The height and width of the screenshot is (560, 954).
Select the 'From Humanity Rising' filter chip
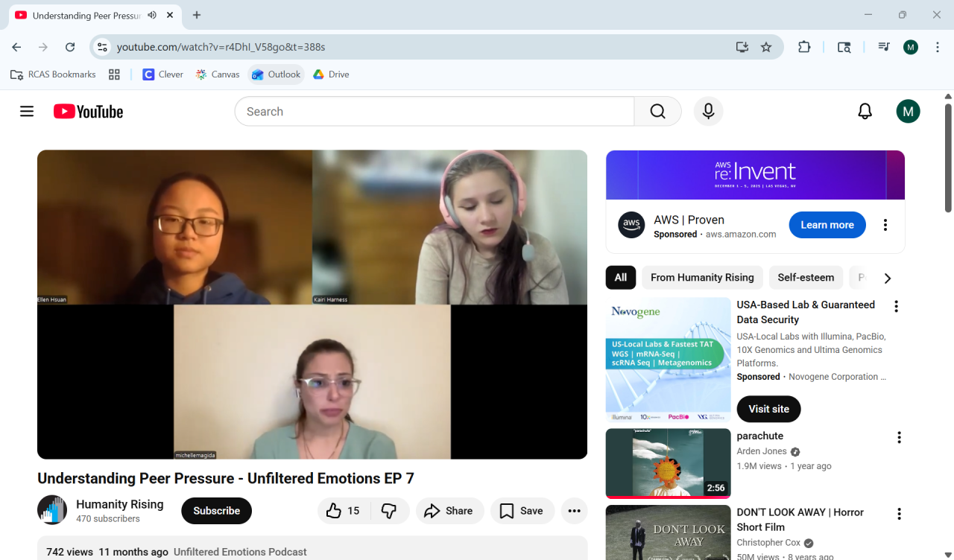tap(702, 278)
